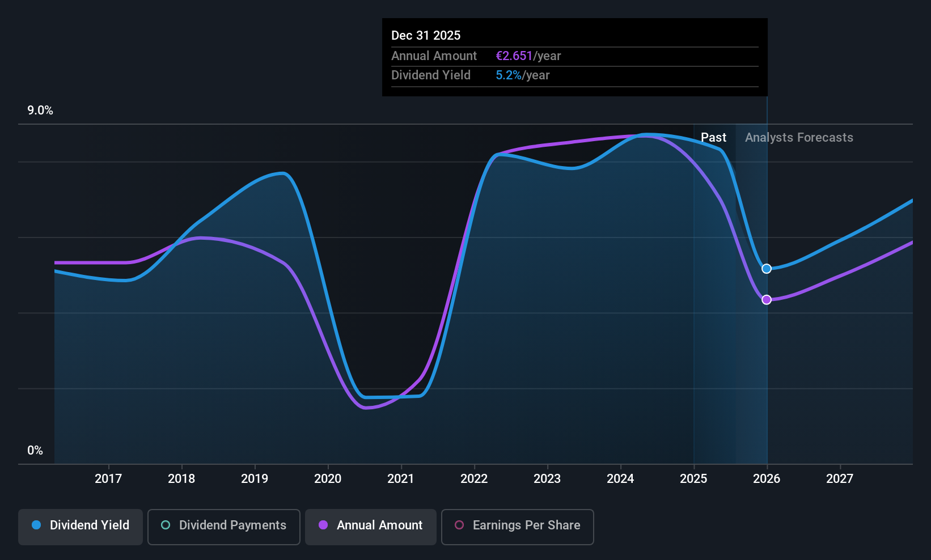This screenshot has height=560, width=931.
Task: Click the 2024 x-axis label
Action: coord(620,479)
